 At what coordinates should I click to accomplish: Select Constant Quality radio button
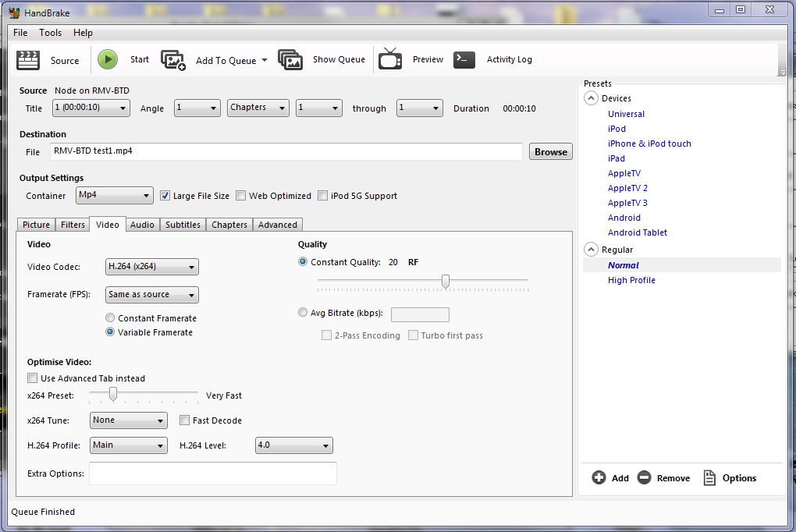(x=303, y=262)
